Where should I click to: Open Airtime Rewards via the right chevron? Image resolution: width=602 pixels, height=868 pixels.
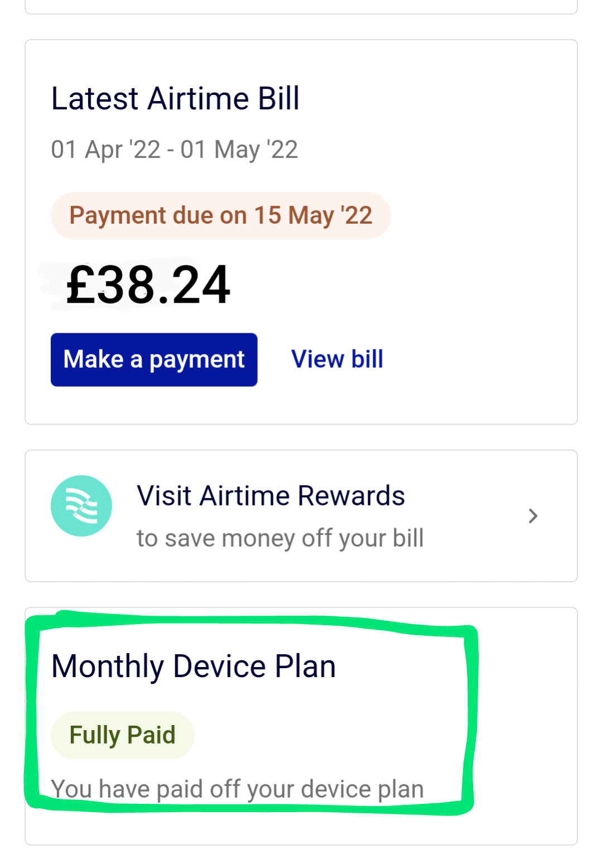pyautogui.click(x=533, y=516)
